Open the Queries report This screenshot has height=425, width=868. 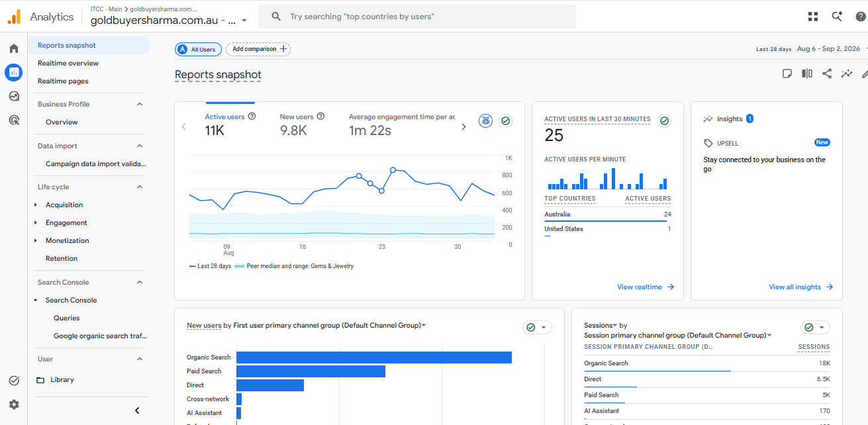(67, 318)
